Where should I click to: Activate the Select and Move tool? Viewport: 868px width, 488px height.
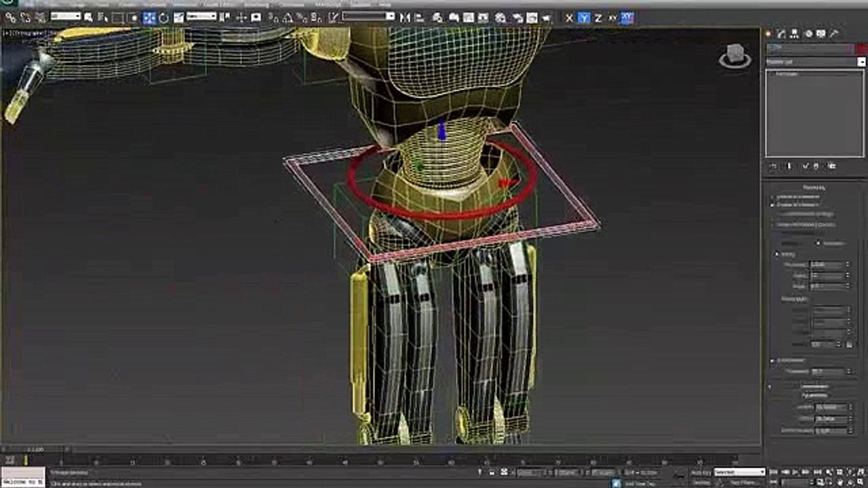pos(149,18)
